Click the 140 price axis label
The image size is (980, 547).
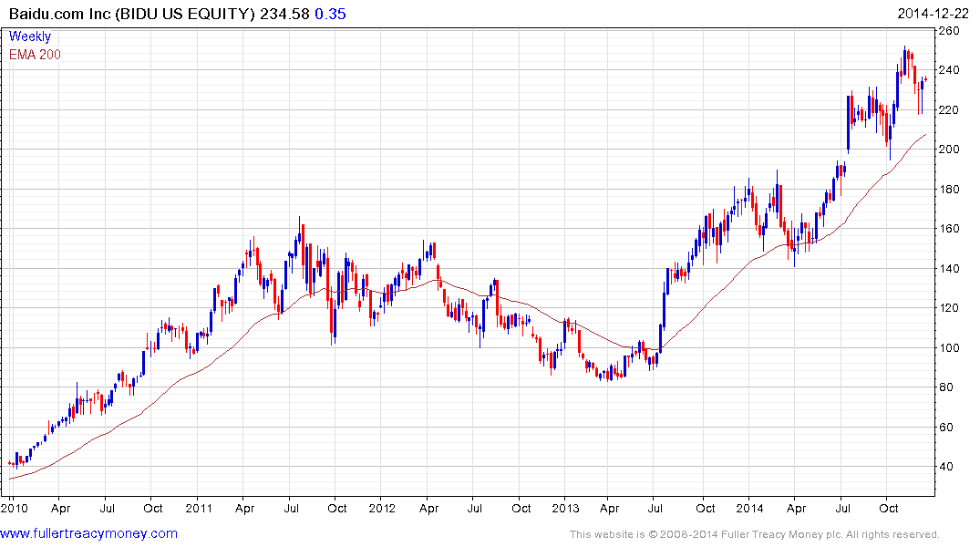tap(949, 269)
